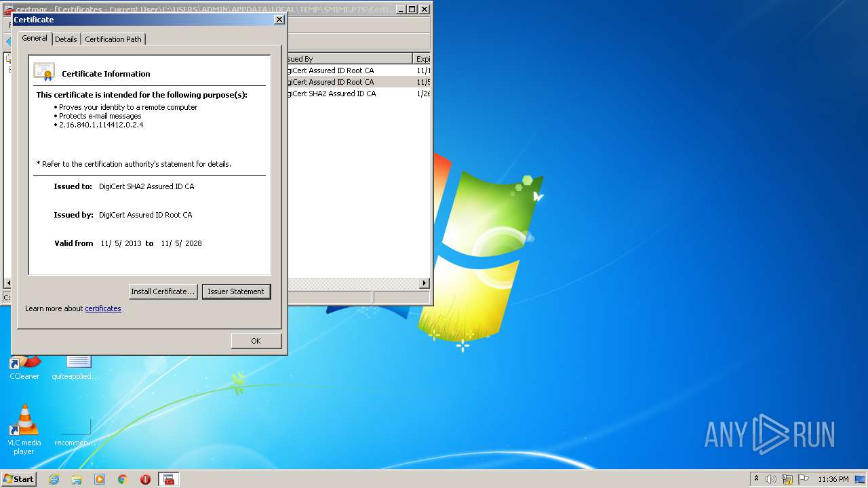Click the Install Certificate button
This screenshot has height=488, width=868.
[x=163, y=291]
